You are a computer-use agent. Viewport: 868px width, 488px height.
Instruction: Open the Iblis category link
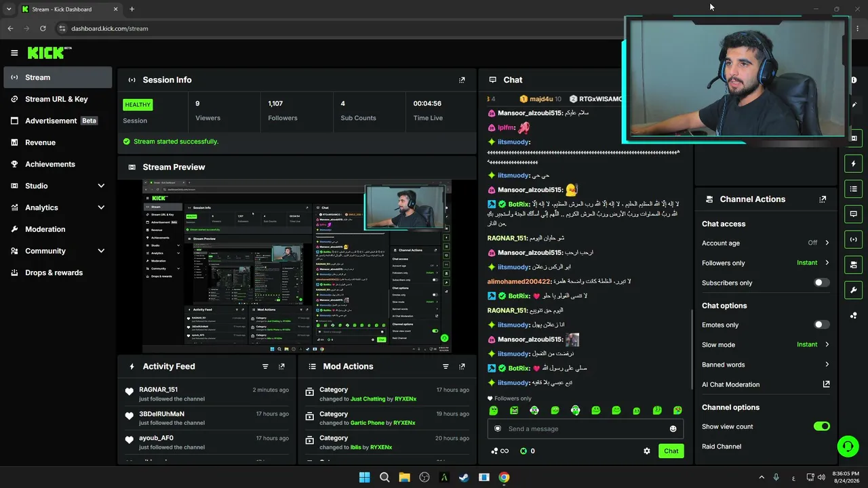coord(355,447)
